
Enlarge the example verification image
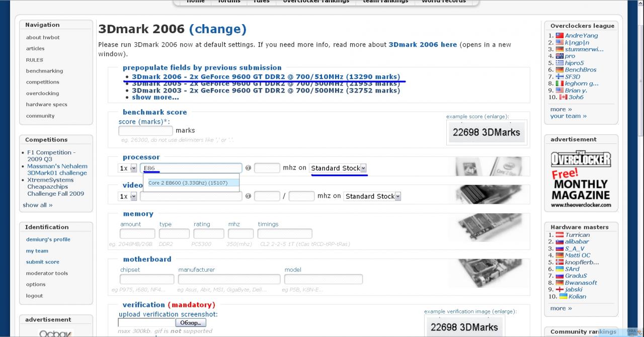(x=464, y=326)
